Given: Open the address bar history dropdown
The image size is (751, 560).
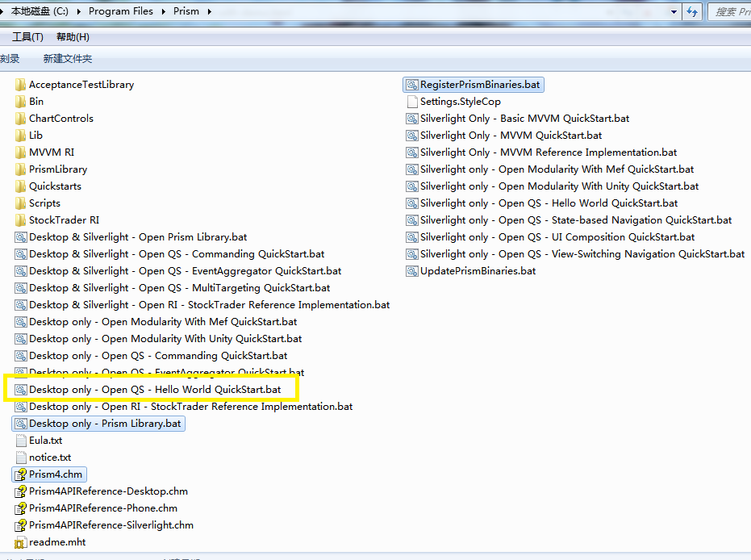Looking at the screenshot, I should (x=674, y=11).
